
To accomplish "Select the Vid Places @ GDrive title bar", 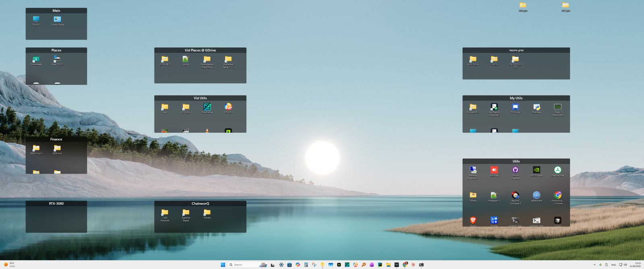I will 200,50.
